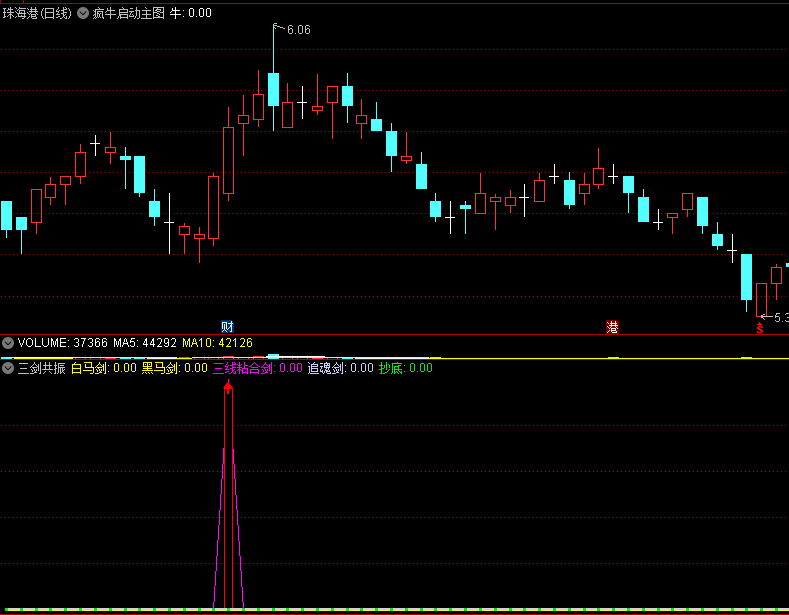Viewport: 789px width, 615px height.
Task: Click the 珠海港(日线) stock title
Action: [x=37, y=14]
